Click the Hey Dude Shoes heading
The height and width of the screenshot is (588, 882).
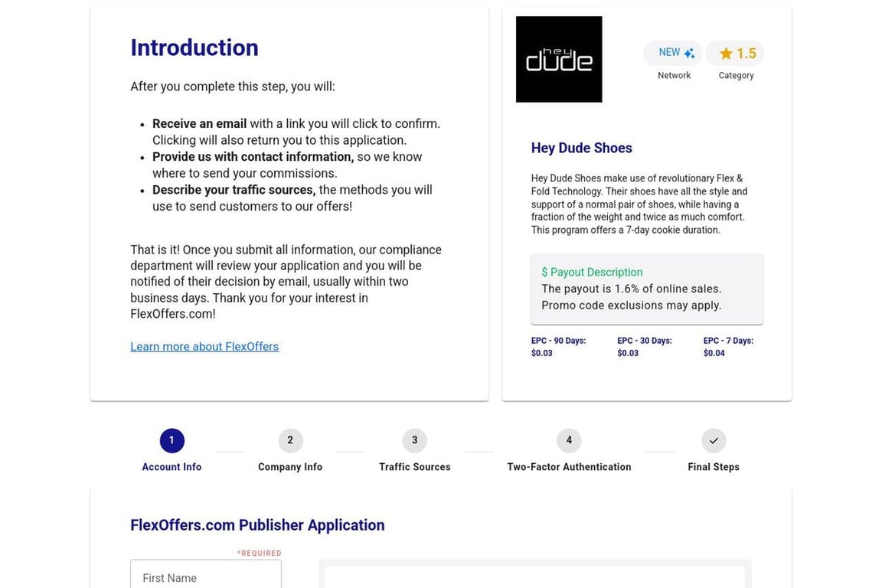(581, 148)
